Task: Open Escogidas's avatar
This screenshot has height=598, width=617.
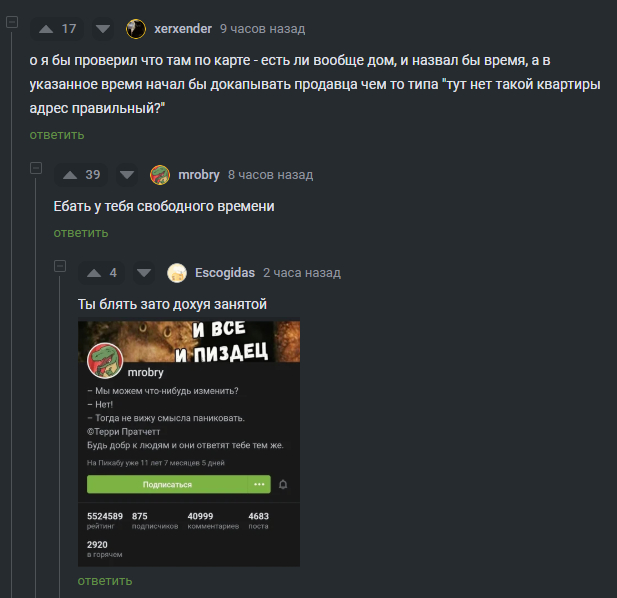Action: (x=177, y=273)
